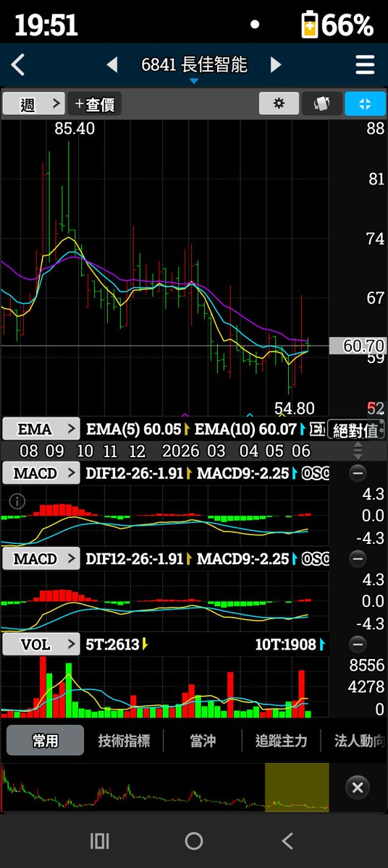Open the VOL indicator selector
This screenshot has width=388, height=868.
[x=41, y=644]
